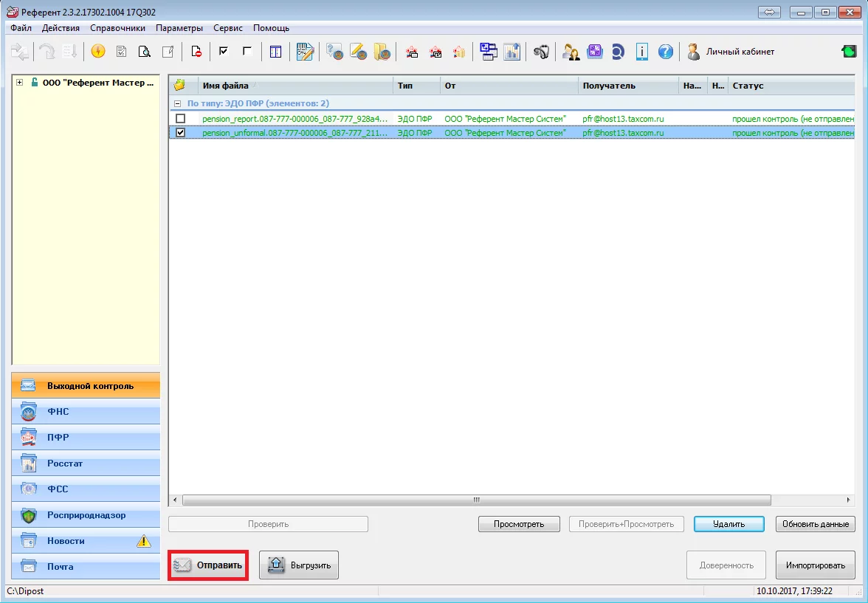
Task: Open the Справочники menu
Action: point(118,28)
